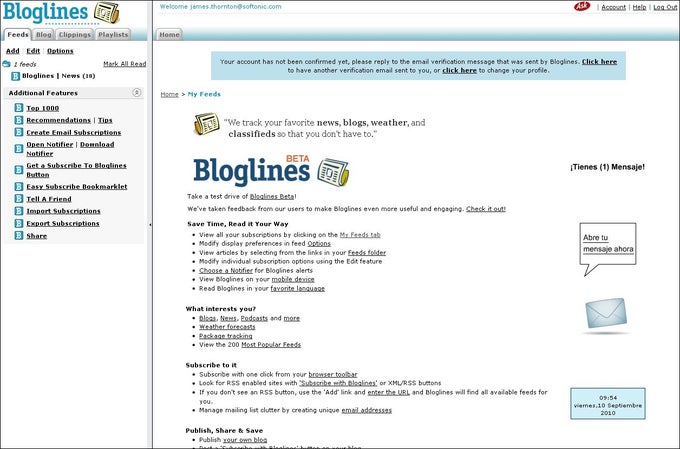
Task: Open the favorite language link
Action: click(x=298, y=288)
